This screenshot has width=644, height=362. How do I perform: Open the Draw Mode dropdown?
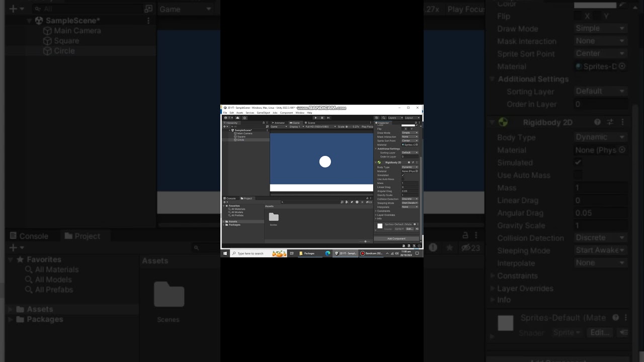point(410,133)
